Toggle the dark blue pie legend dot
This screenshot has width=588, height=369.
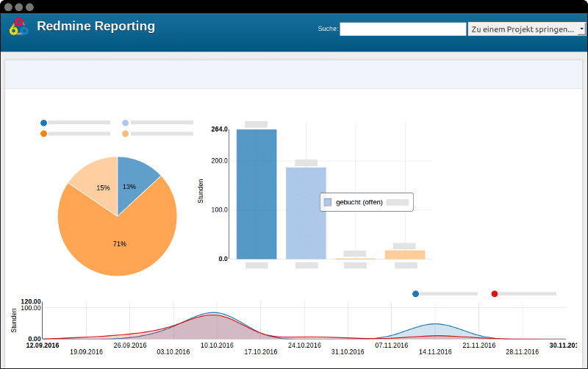click(x=43, y=123)
